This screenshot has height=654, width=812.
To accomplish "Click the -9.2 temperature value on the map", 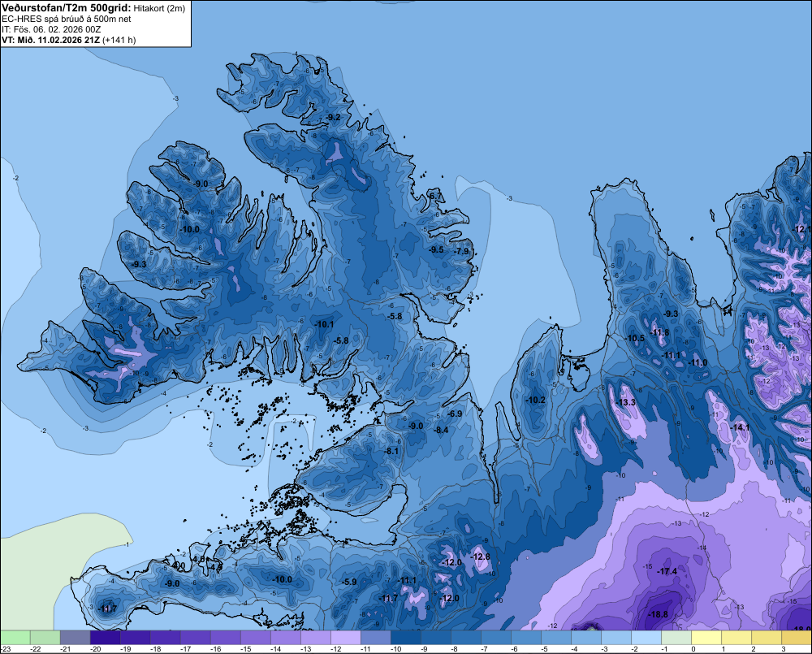I will 332,117.
